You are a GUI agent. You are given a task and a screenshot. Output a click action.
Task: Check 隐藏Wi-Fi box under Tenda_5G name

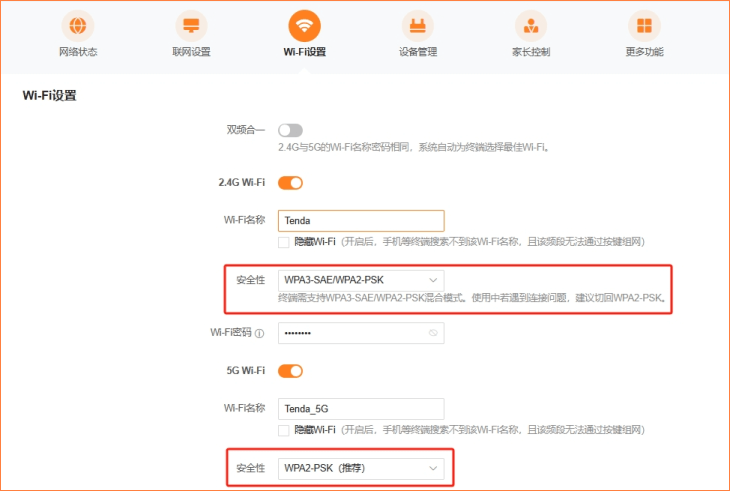point(285,430)
